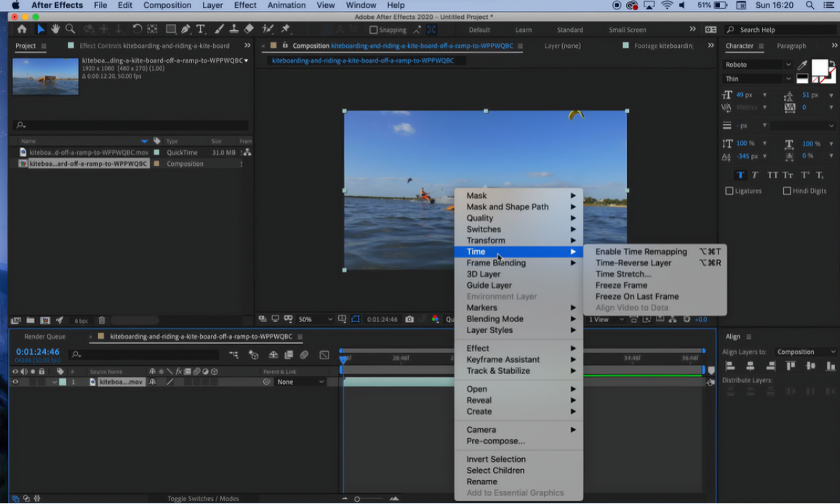Switch to the Learn workspace
Image resolution: width=840 pixels, height=504 pixels.
(524, 30)
